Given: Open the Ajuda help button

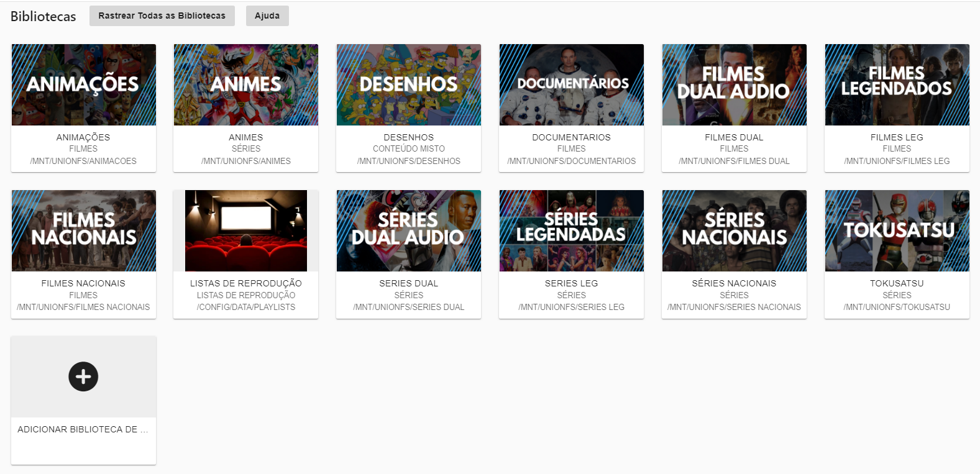Looking at the screenshot, I should [267, 16].
